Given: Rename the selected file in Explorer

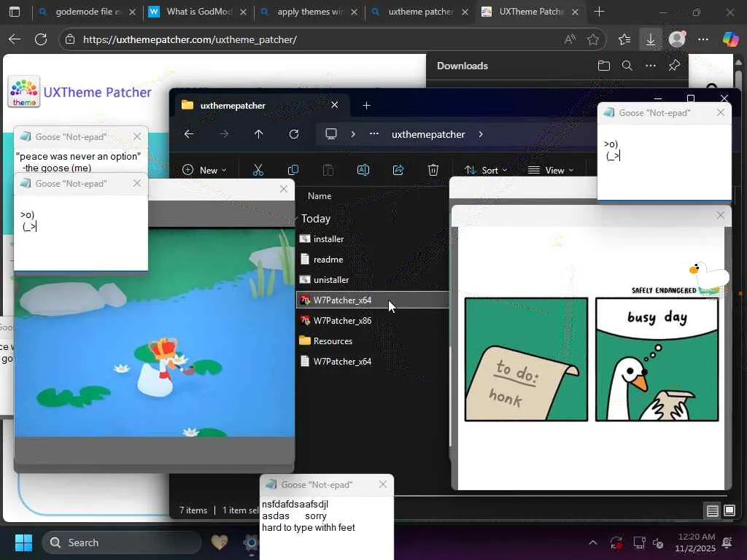Looking at the screenshot, I should tap(363, 170).
